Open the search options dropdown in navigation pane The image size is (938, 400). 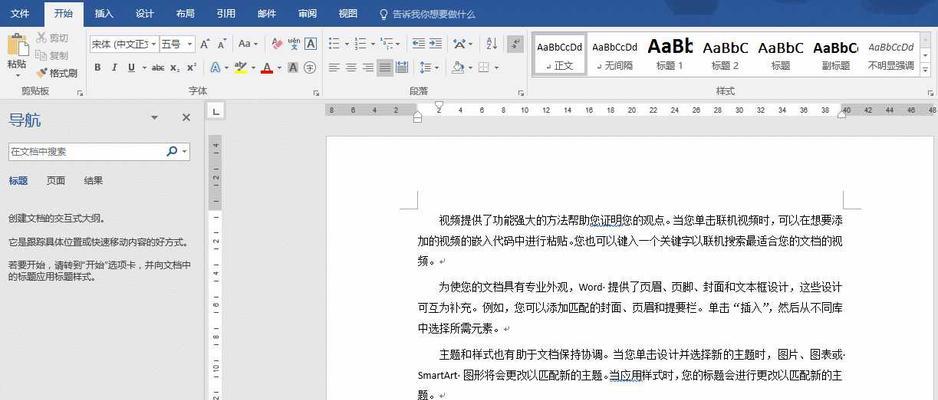pyautogui.click(x=184, y=152)
